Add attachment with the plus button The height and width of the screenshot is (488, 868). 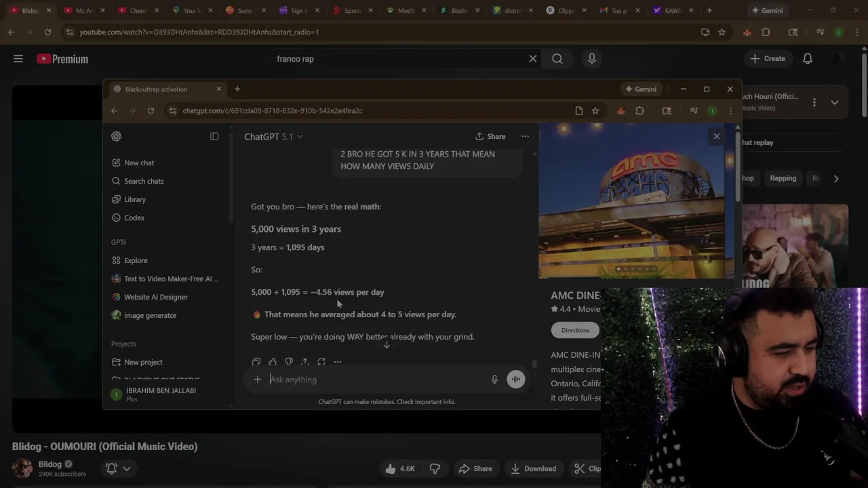click(258, 380)
